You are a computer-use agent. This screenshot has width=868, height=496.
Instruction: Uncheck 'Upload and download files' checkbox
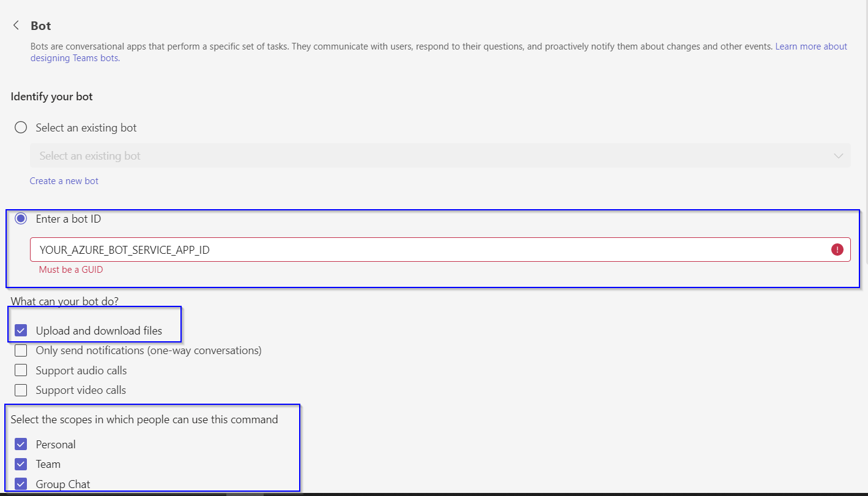pyautogui.click(x=21, y=331)
